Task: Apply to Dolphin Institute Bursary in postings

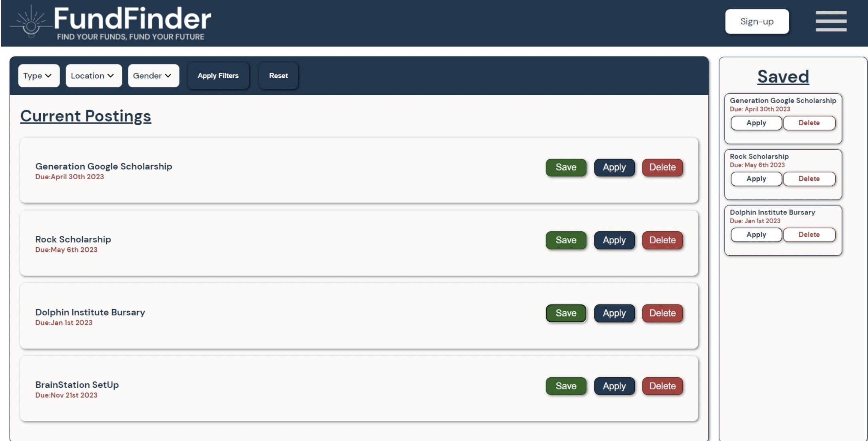Action: coord(614,313)
